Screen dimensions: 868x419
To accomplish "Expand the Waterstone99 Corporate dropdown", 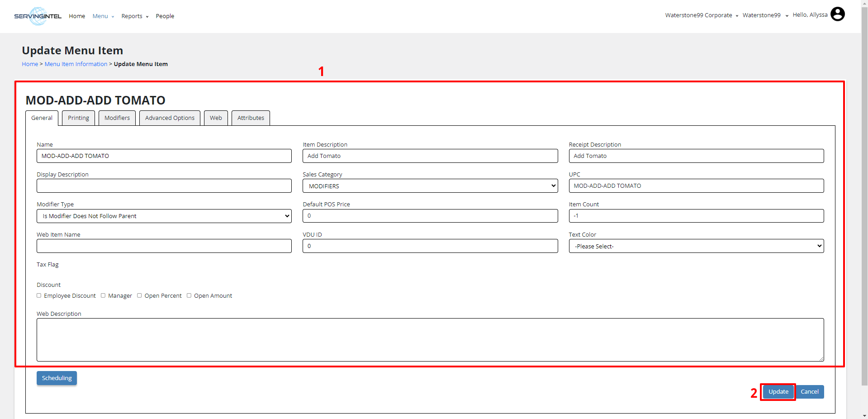I will pos(701,15).
